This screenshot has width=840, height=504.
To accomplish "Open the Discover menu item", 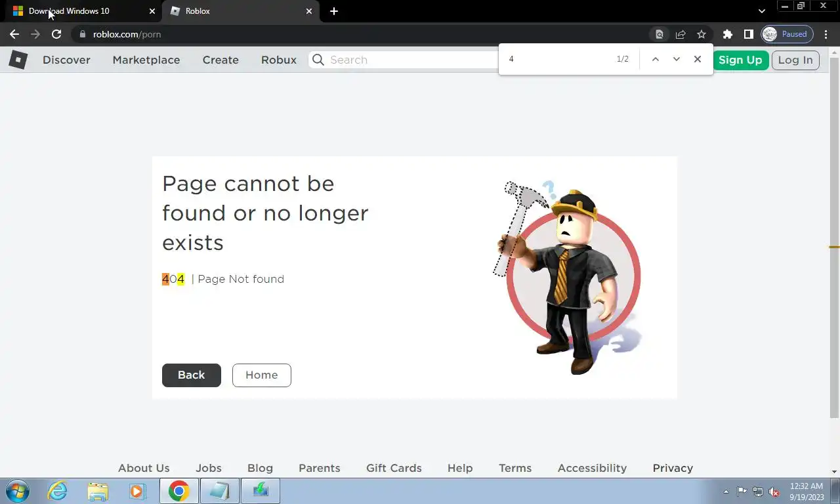I will click(66, 60).
